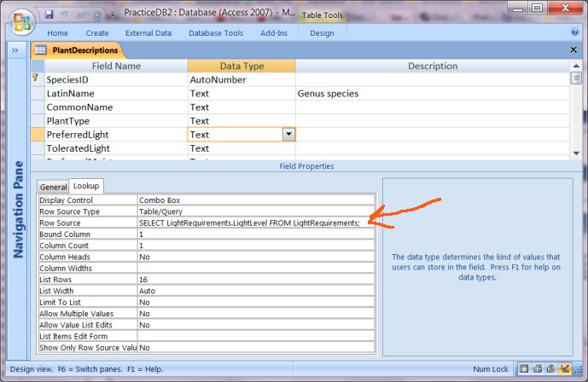588x382 pixels.
Task: Click the Undo arrow in Quick Access Toolbar
Action: 65,14
